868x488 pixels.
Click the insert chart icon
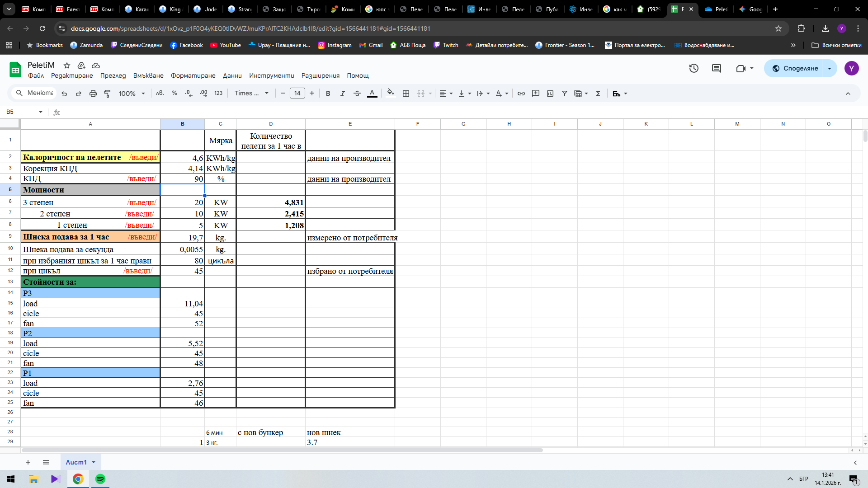tap(550, 94)
